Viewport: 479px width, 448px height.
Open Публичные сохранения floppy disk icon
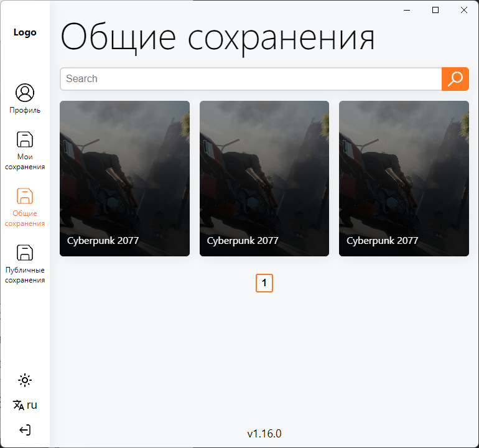[25, 253]
